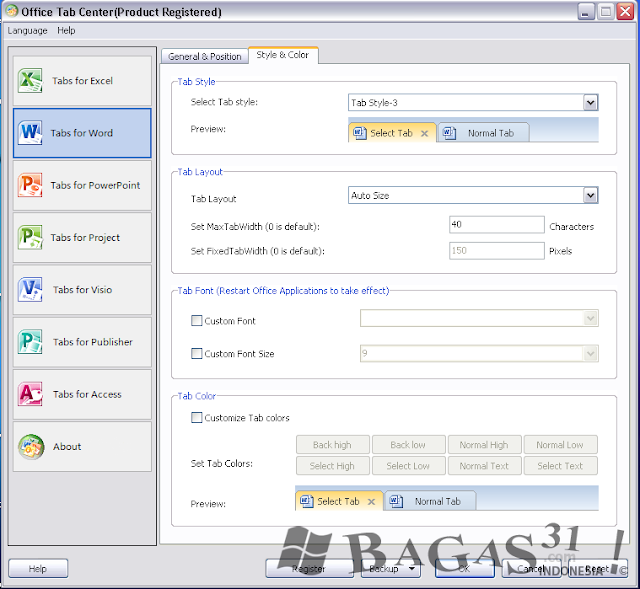This screenshot has width=640, height=589.
Task: Enable the Custom Font Size checkbox
Action: [x=196, y=353]
